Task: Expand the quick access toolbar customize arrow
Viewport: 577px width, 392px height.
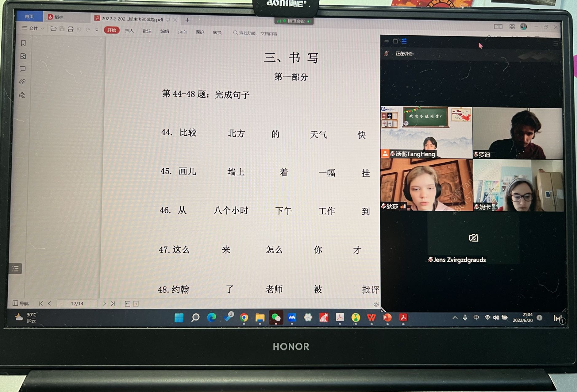Action: (x=97, y=30)
